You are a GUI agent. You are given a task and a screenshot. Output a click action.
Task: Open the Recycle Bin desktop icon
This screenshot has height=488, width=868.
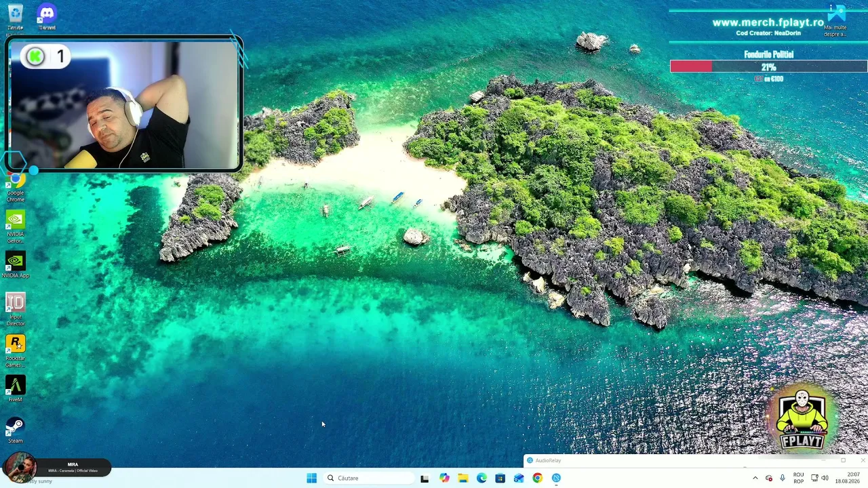15,16
